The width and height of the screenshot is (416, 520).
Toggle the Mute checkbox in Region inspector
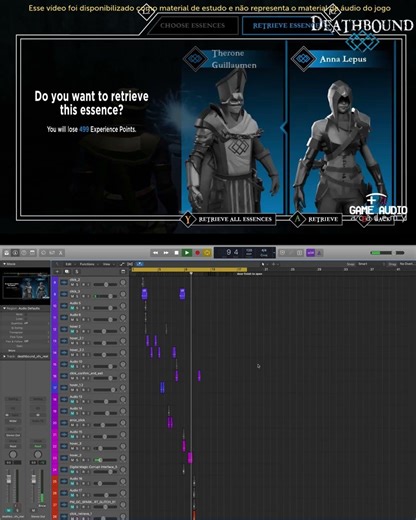[26, 314]
